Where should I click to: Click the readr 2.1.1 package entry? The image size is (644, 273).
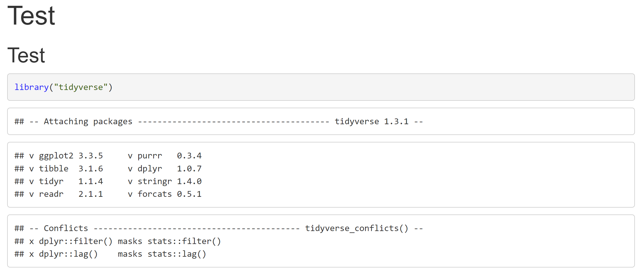pos(71,194)
